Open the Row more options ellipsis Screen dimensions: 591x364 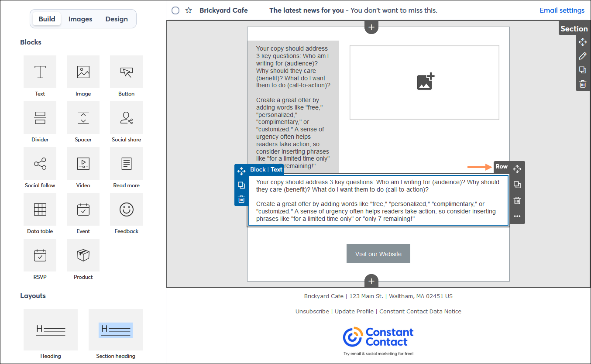click(517, 216)
